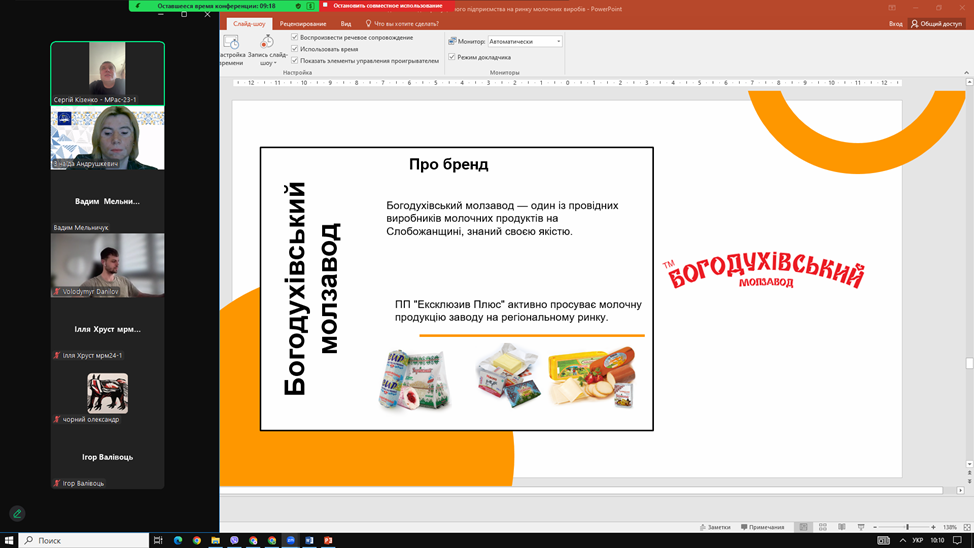Click the green lightning icon in Zoom bar
The height and width of the screenshot is (548, 974).
pyautogui.click(x=138, y=6)
